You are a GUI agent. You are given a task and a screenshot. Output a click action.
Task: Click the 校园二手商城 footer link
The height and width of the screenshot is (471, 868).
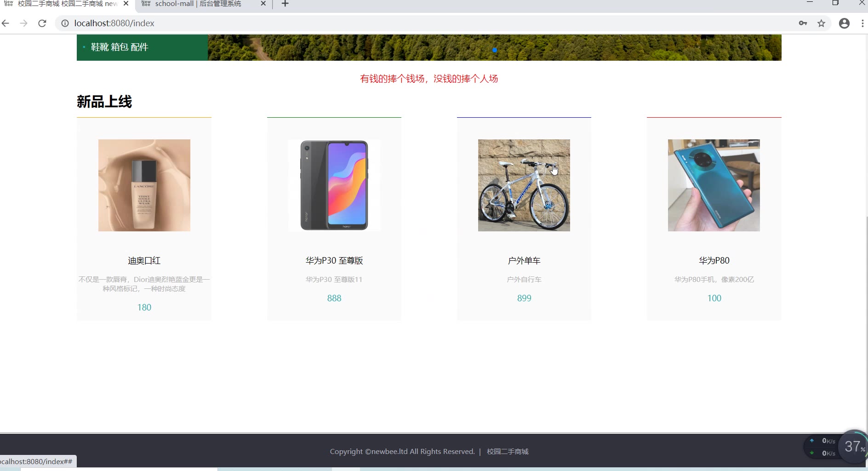(508, 452)
